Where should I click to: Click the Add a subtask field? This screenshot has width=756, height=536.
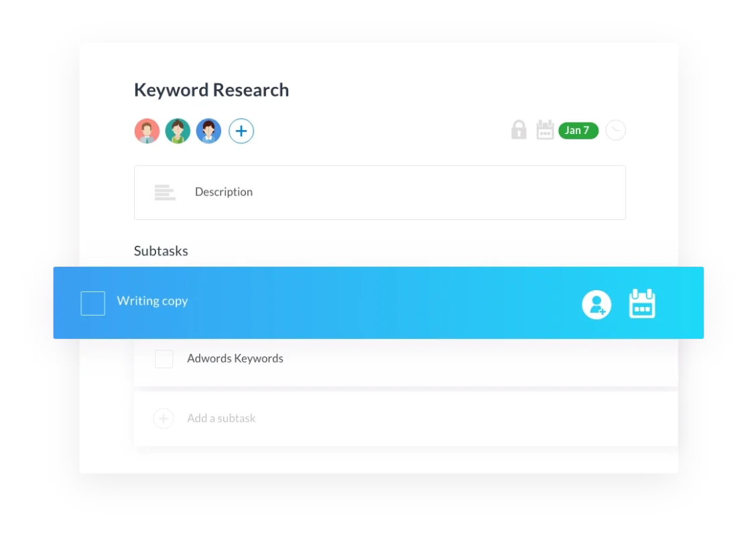click(406, 418)
